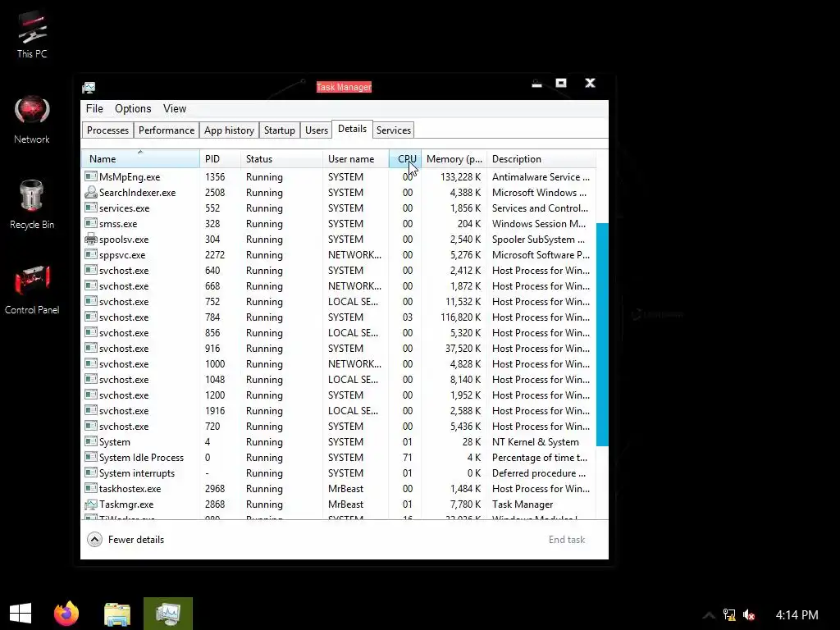
Task: Switch to the Startup tab
Action: [279, 130]
